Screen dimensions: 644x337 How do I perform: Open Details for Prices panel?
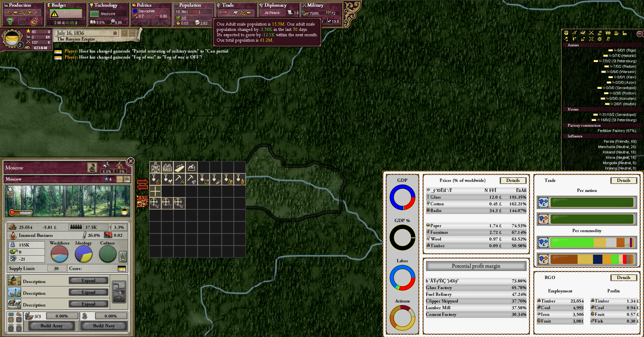[x=513, y=180]
